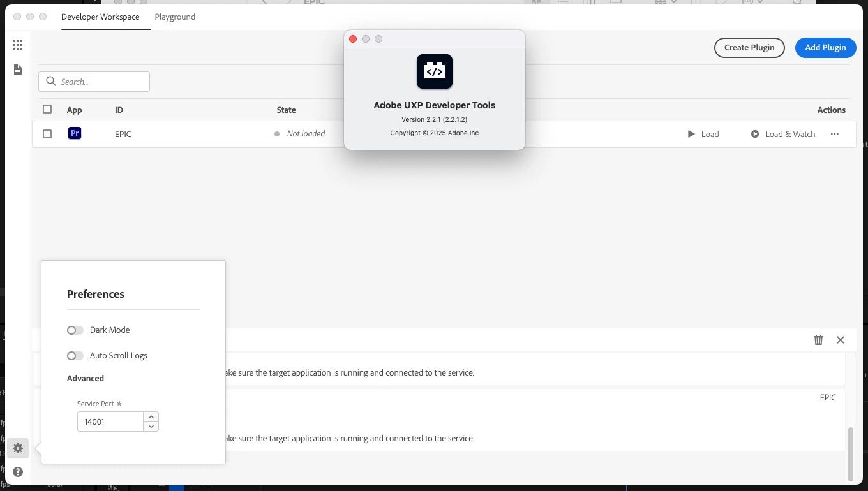Decrease Service Port with down arrow
The image size is (868, 491).
coord(151,427)
